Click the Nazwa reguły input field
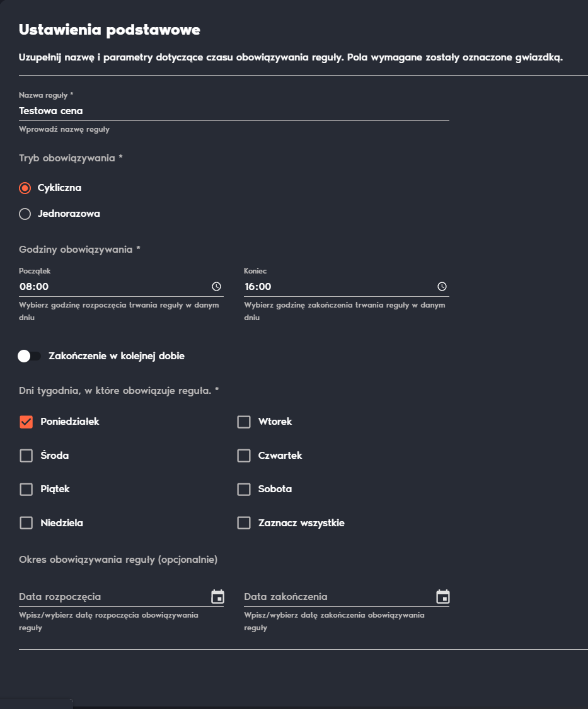Screen dimensions: 588x709 pos(234,111)
